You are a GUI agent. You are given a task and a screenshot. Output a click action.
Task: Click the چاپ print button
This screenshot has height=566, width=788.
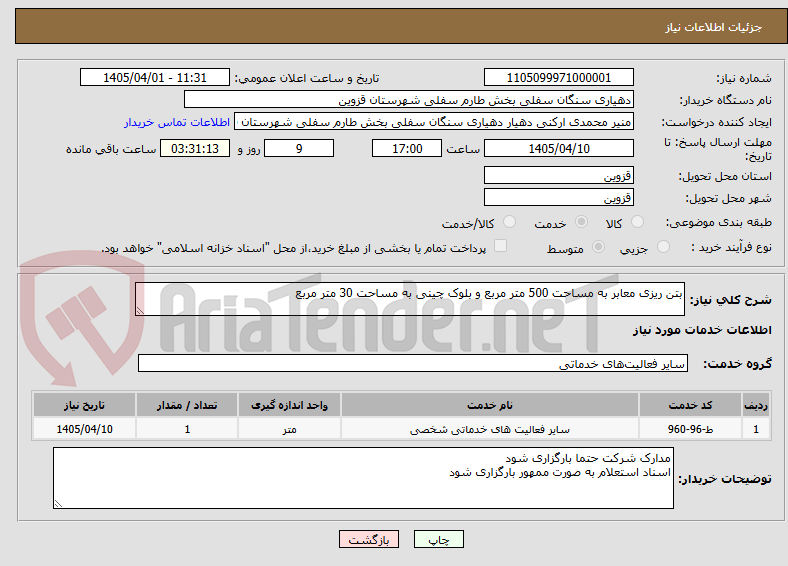pyautogui.click(x=439, y=539)
